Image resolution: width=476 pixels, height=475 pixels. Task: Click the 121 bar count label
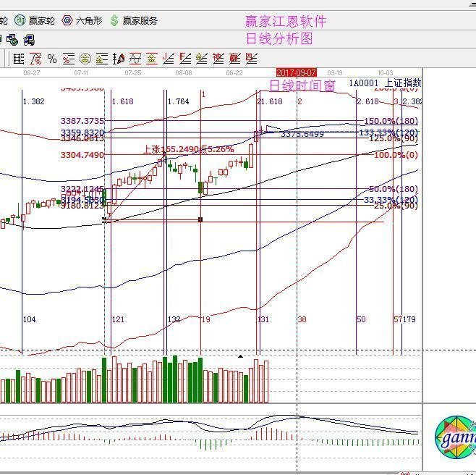pyautogui.click(x=118, y=319)
